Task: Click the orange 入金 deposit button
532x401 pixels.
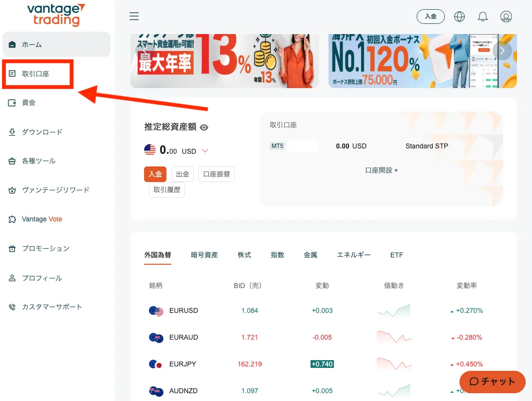Action: [x=155, y=174]
